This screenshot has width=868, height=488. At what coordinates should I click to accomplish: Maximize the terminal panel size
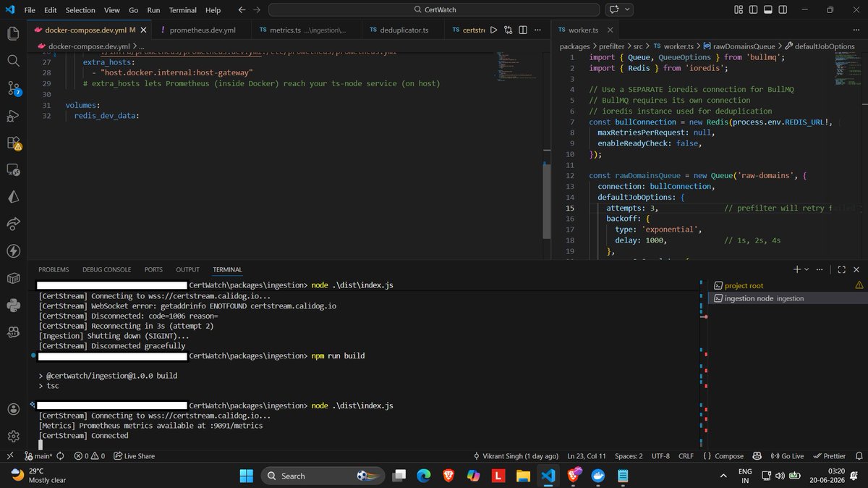842,269
